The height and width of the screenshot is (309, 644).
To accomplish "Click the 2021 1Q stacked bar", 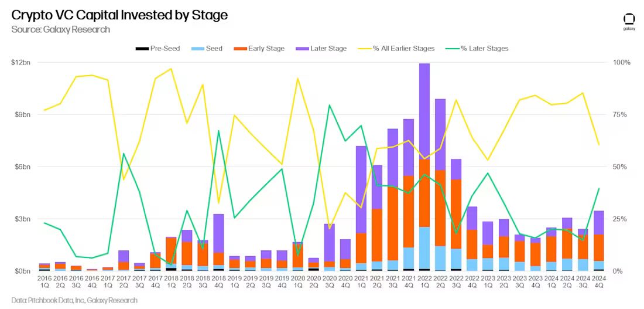I will click(361, 208).
